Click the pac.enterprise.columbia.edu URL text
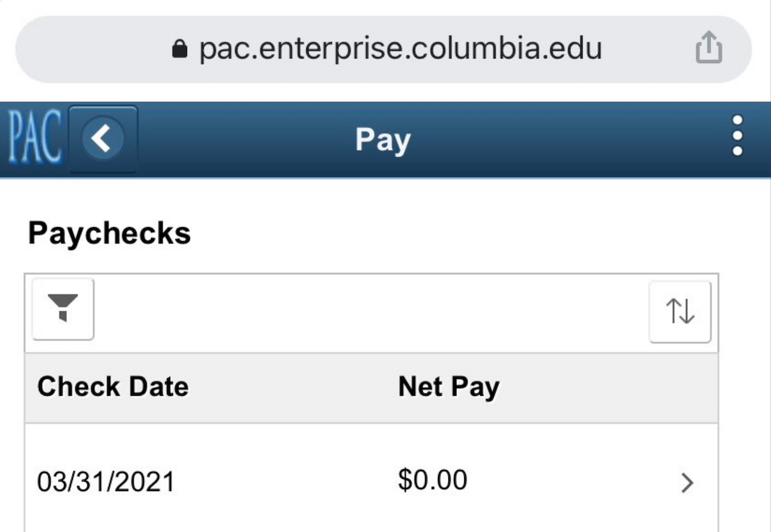The image size is (771, 532). coord(401,48)
